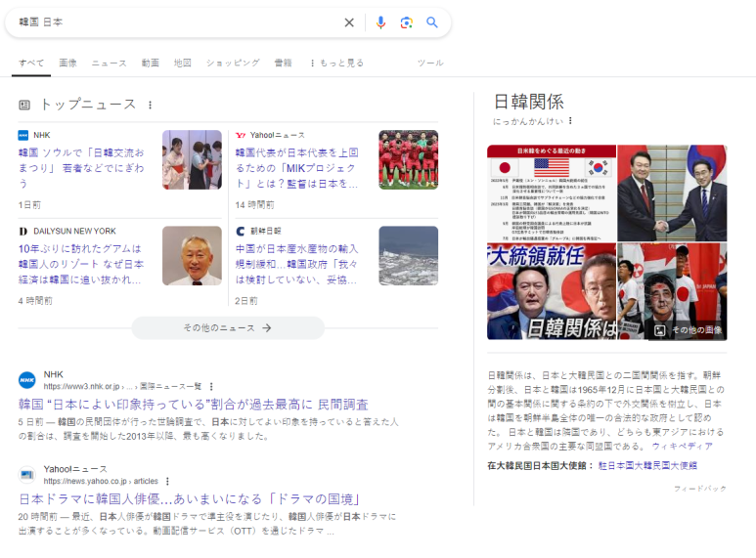The height and width of the screenshot is (558, 756).
Task: Click その他の画像 more images overlay
Action: 688,330
